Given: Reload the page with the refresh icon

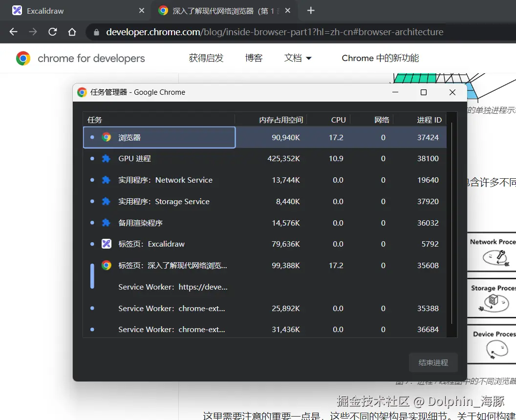Looking at the screenshot, I should [x=53, y=32].
